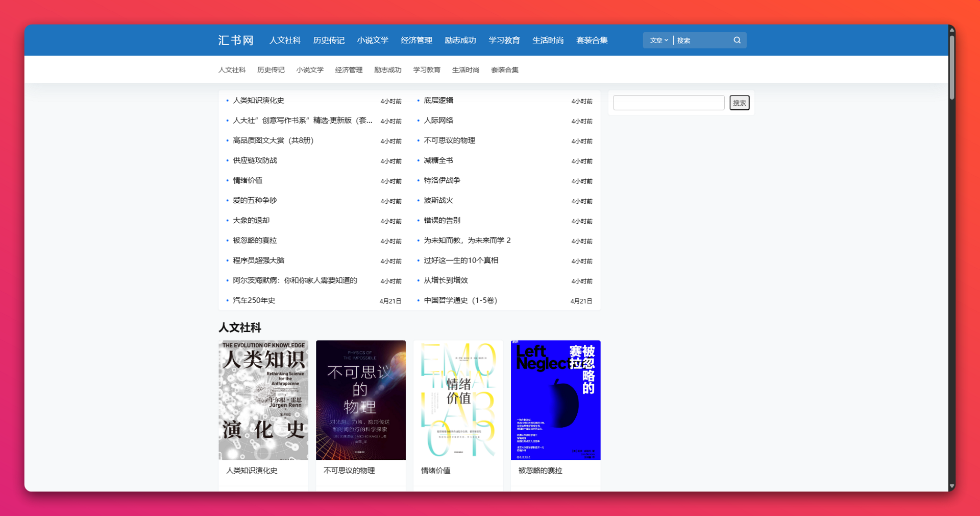
Task: Click 小说文学 in the secondary menu
Action: pos(310,70)
